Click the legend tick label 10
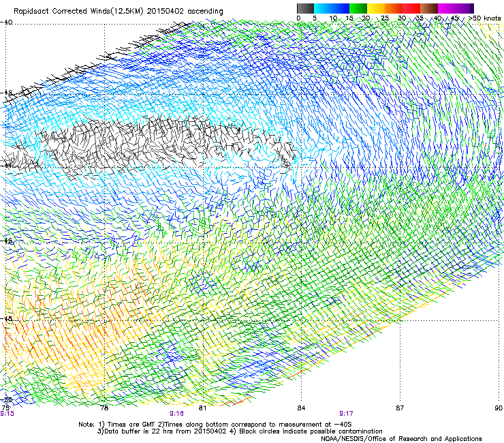This screenshot has height=443, width=504. pos(333,18)
